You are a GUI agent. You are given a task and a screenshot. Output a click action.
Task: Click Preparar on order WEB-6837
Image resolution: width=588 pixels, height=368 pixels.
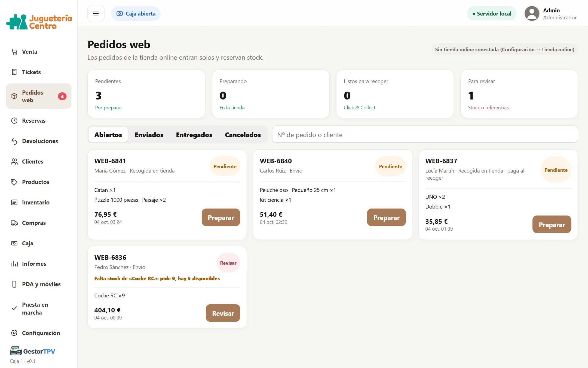(552, 225)
